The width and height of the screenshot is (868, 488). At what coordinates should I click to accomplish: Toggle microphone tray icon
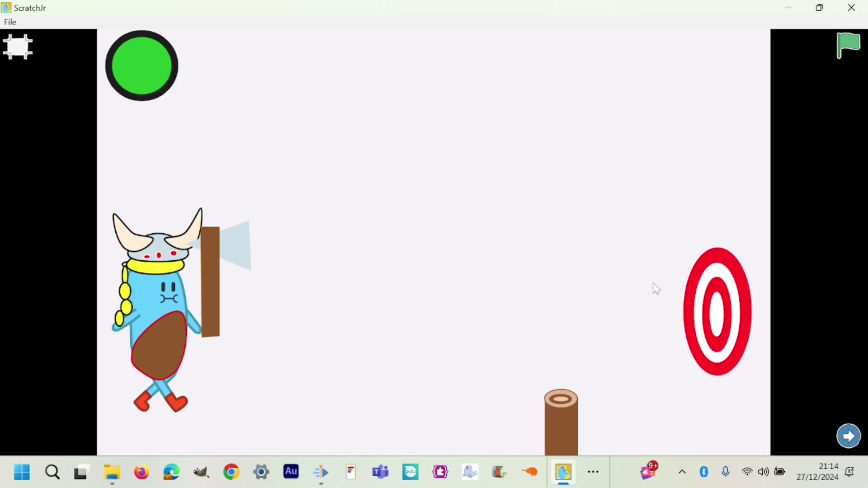pyautogui.click(x=726, y=472)
